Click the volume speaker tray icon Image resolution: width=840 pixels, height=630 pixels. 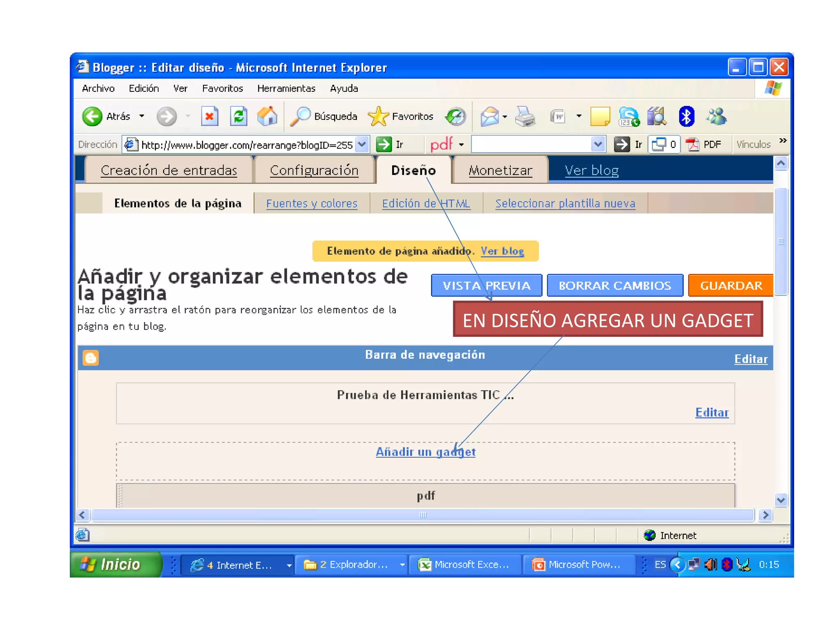pos(710,565)
